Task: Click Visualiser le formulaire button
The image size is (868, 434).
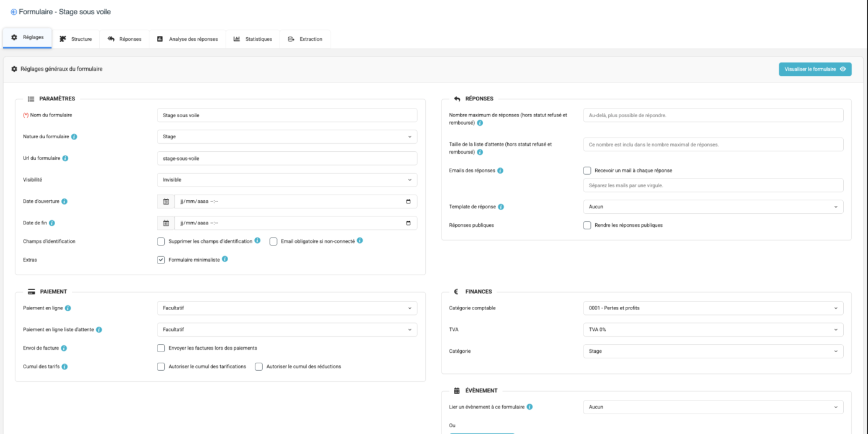Action: click(x=815, y=69)
